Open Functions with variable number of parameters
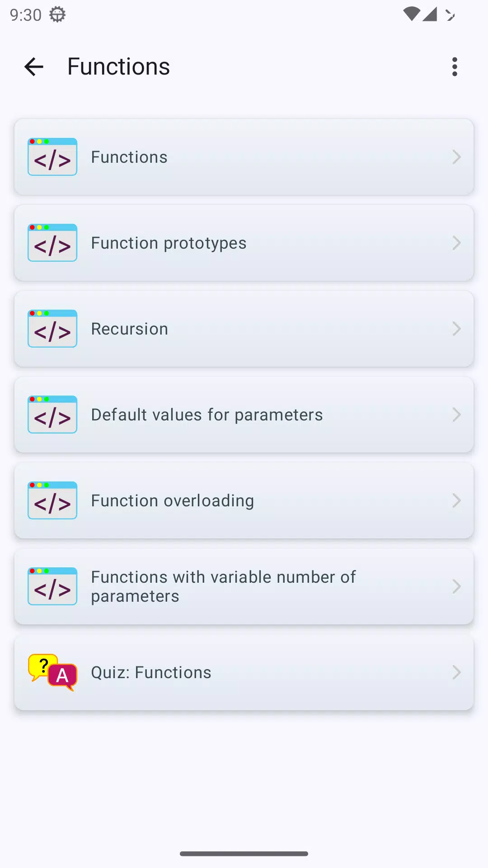Image resolution: width=488 pixels, height=868 pixels. point(244,586)
